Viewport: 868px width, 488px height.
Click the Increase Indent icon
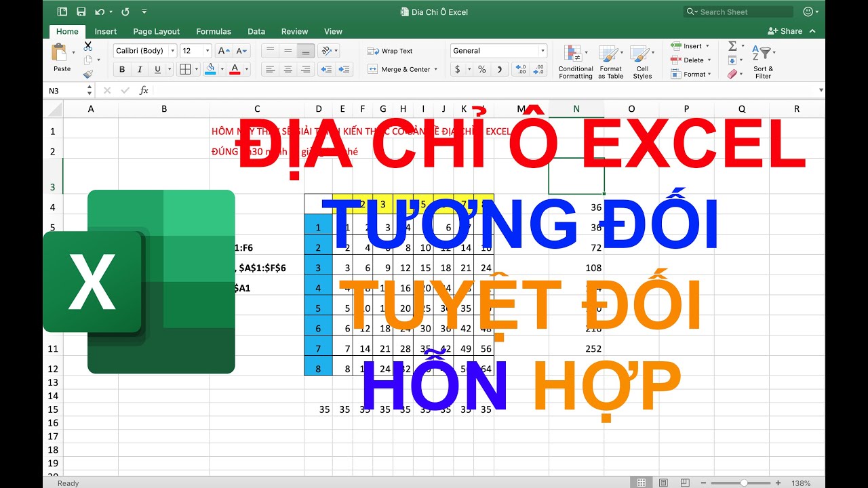pos(344,69)
